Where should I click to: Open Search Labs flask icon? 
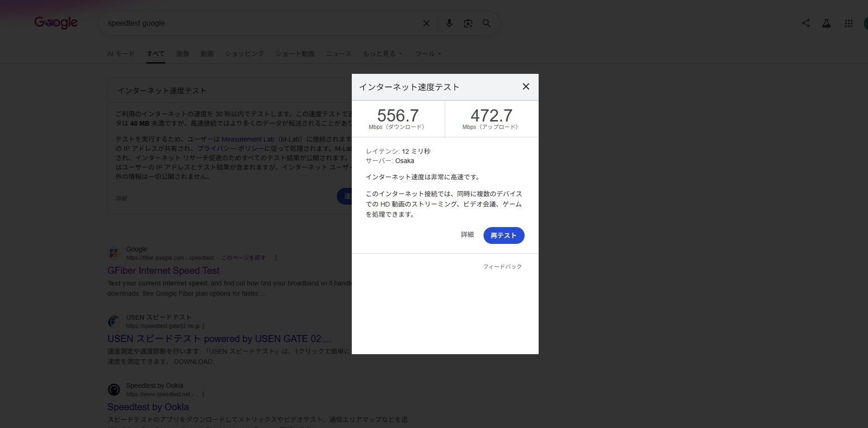(826, 23)
